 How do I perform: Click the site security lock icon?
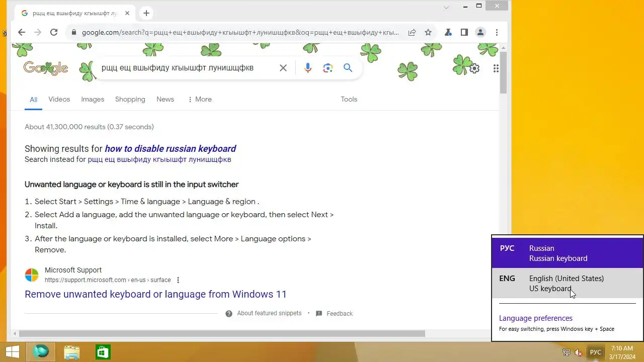(73, 32)
